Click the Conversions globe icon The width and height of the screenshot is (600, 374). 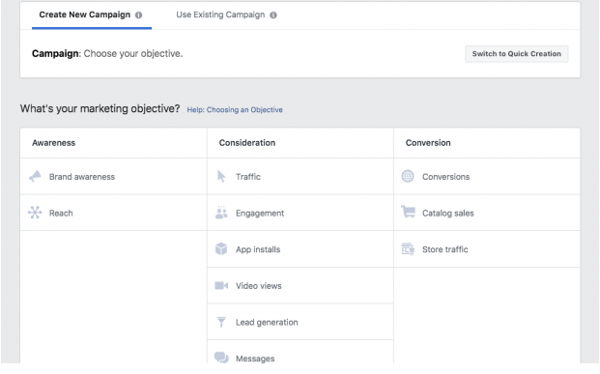point(408,176)
